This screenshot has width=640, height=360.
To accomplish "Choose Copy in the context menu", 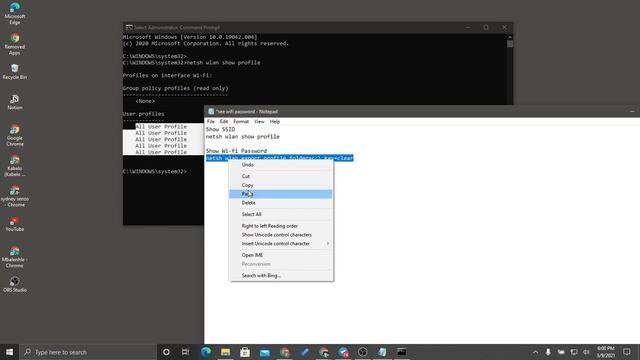I will coord(281,185).
